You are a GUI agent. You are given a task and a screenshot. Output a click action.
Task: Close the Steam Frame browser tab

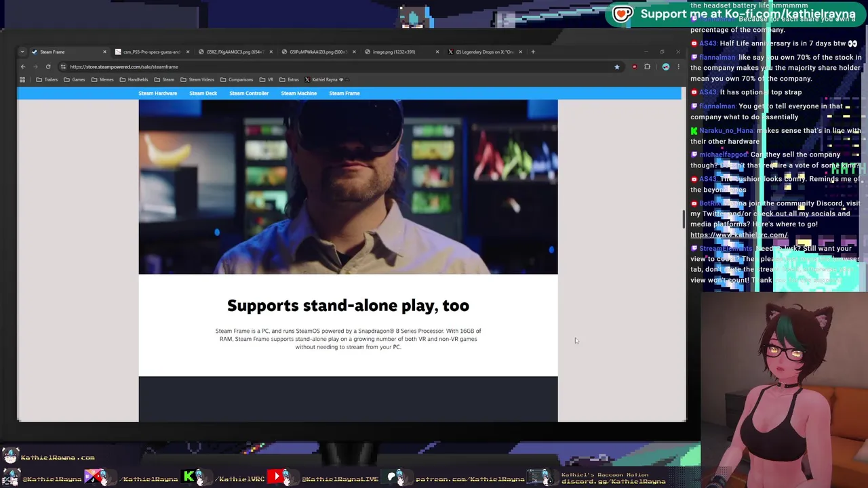click(x=104, y=52)
